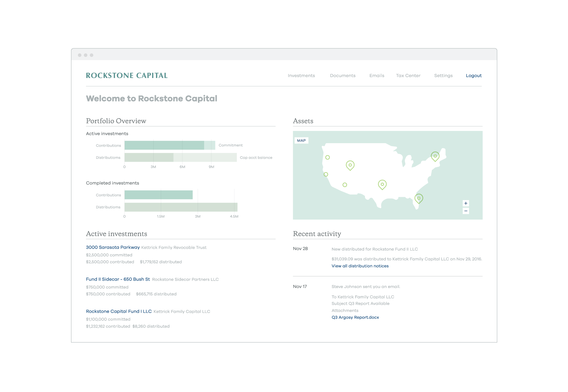Open 3000 Sarasota Parkway investment

pos(113,247)
